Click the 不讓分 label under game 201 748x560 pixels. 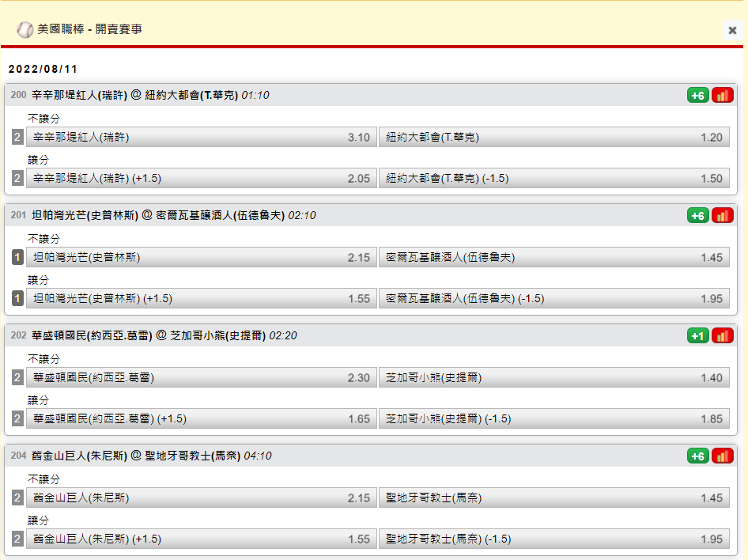[x=44, y=239]
